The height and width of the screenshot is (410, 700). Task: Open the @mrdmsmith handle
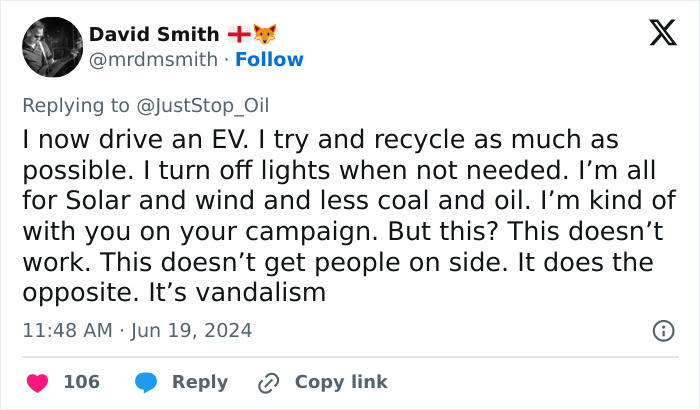point(153,59)
